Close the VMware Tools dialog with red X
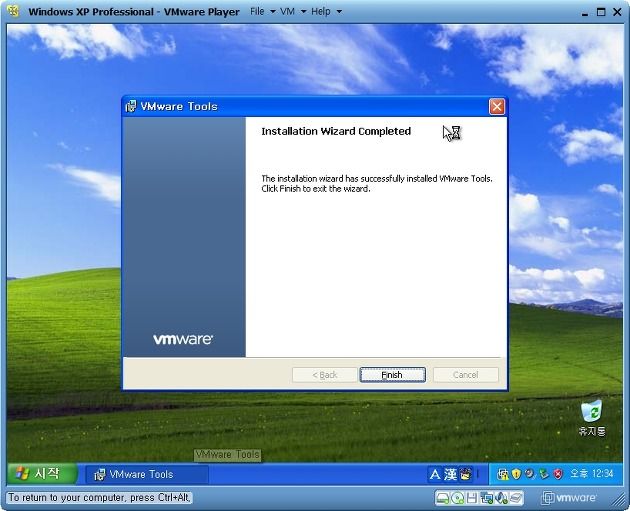The width and height of the screenshot is (630, 511). click(497, 106)
